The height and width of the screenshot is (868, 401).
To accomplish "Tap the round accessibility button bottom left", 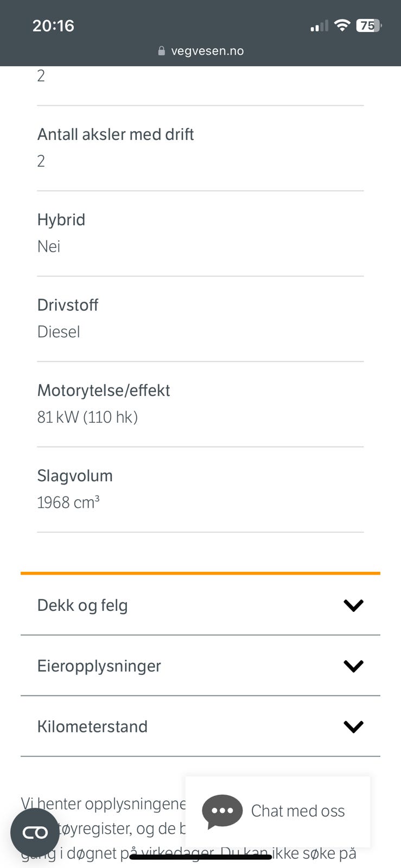I will [35, 833].
